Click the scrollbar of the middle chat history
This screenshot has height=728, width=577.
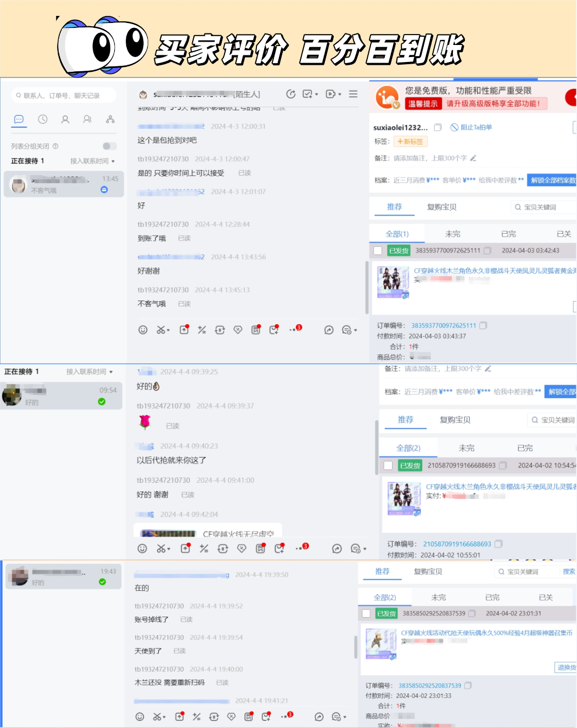[377, 447]
